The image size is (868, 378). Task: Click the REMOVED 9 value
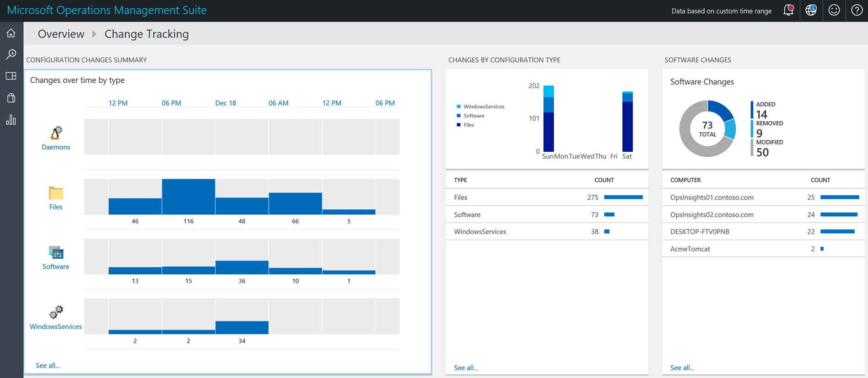click(759, 133)
